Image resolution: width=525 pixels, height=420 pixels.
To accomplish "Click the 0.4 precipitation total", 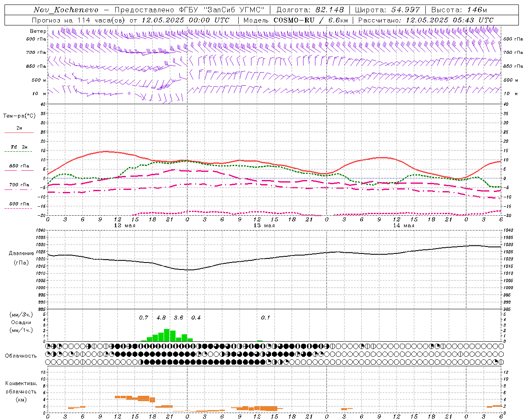I will click(196, 318).
